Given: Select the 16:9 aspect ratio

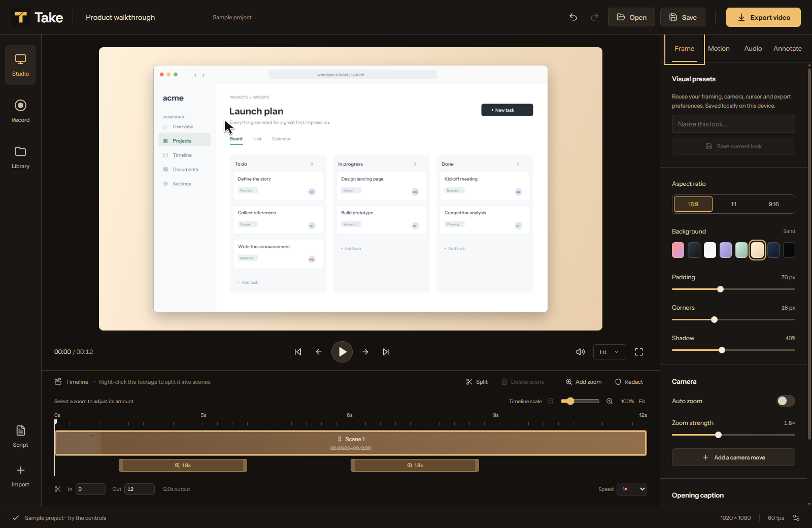Looking at the screenshot, I should [x=693, y=204].
